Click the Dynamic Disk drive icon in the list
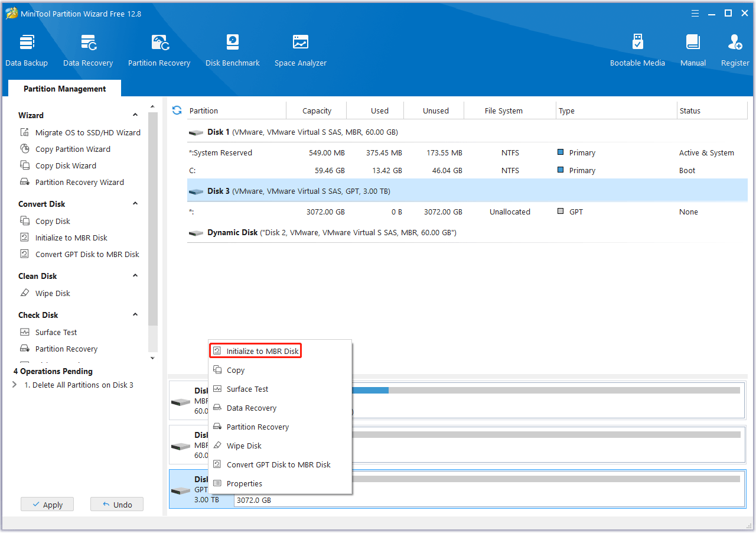 196,233
